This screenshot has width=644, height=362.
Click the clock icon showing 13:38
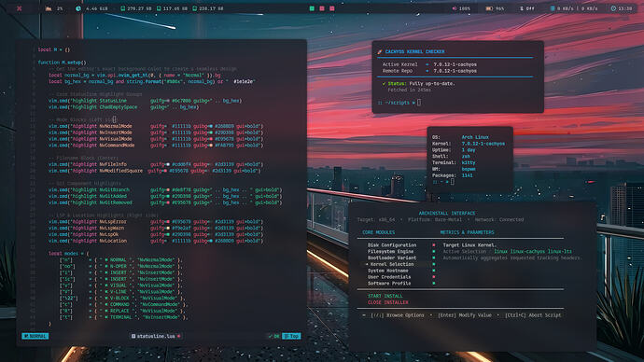tap(613, 8)
